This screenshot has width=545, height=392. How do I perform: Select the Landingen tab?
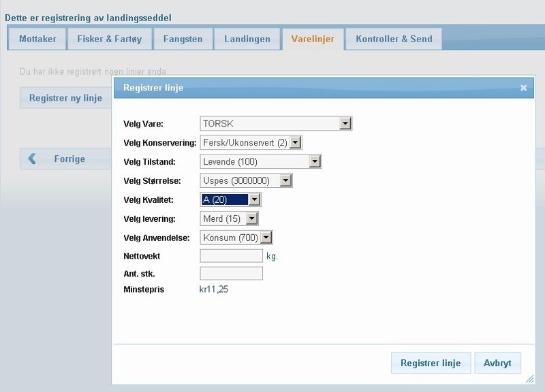(x=247, y=39)
